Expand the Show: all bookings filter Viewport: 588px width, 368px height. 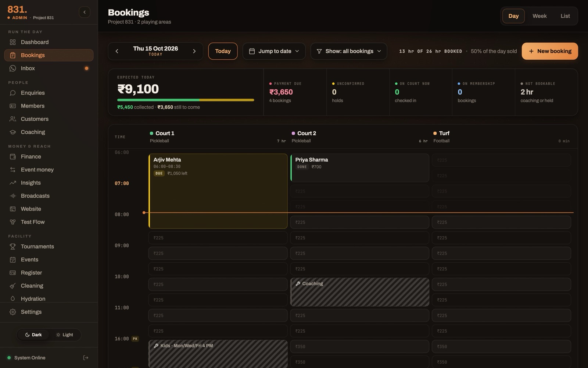(349, 51)
